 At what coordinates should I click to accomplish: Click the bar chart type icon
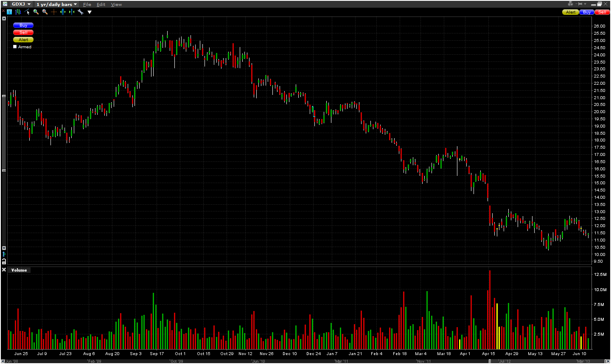(18, 12)
